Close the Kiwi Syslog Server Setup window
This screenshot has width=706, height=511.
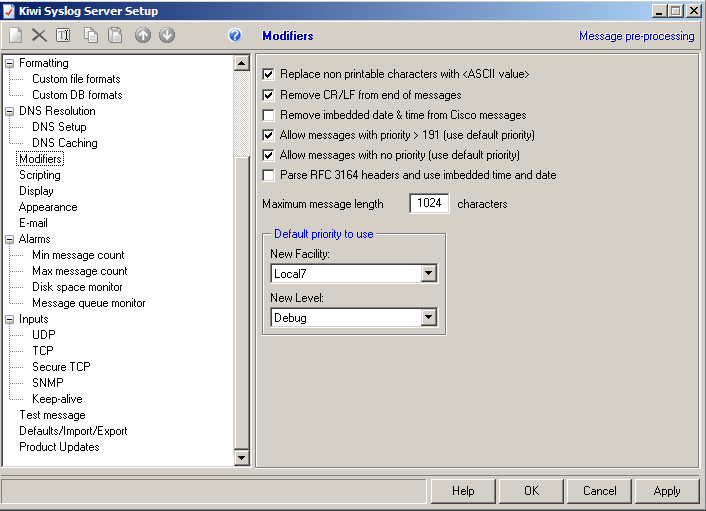pos(693,11)
